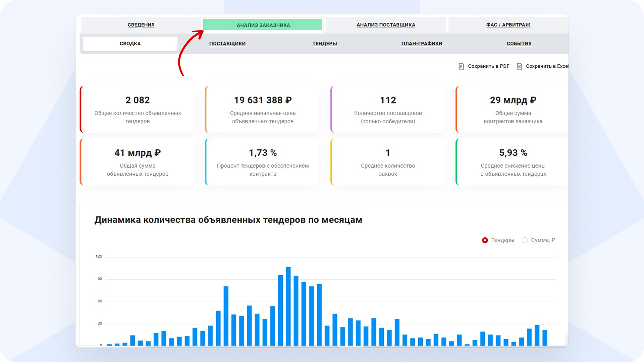Viewport: 644px width, 362px height.
Task: Switch to the События sub-tab
Action: pyautogui.click(x=519, y=44)
